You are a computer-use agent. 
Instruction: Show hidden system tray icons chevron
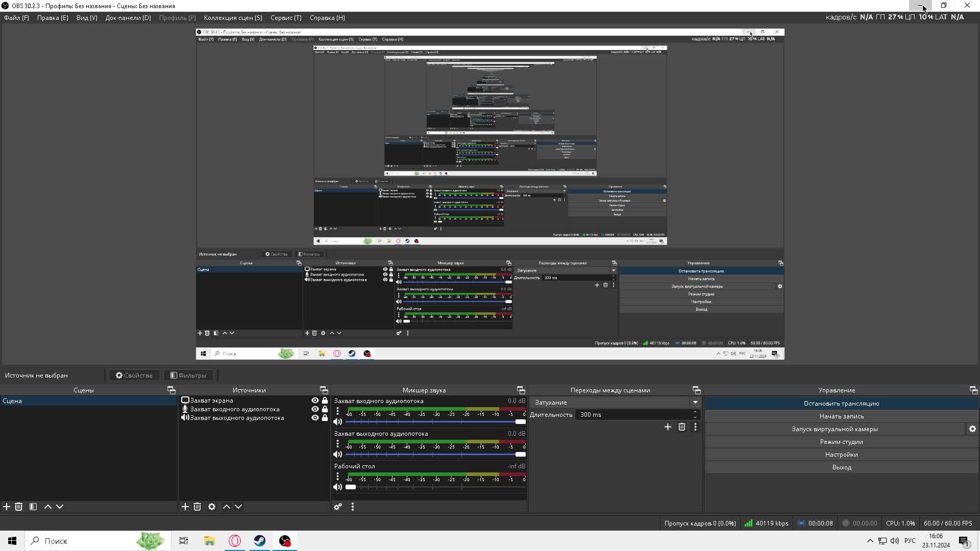tap(870, 541)
